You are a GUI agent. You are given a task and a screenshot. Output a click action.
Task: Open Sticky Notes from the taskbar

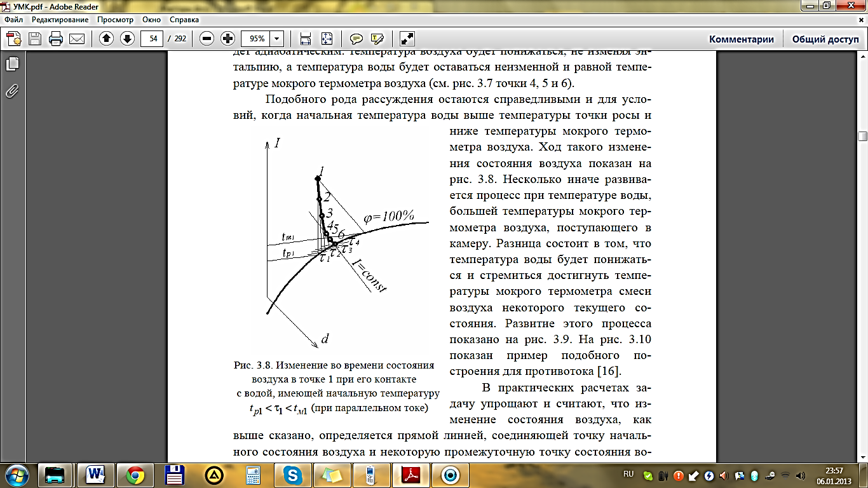coord(332,475)
